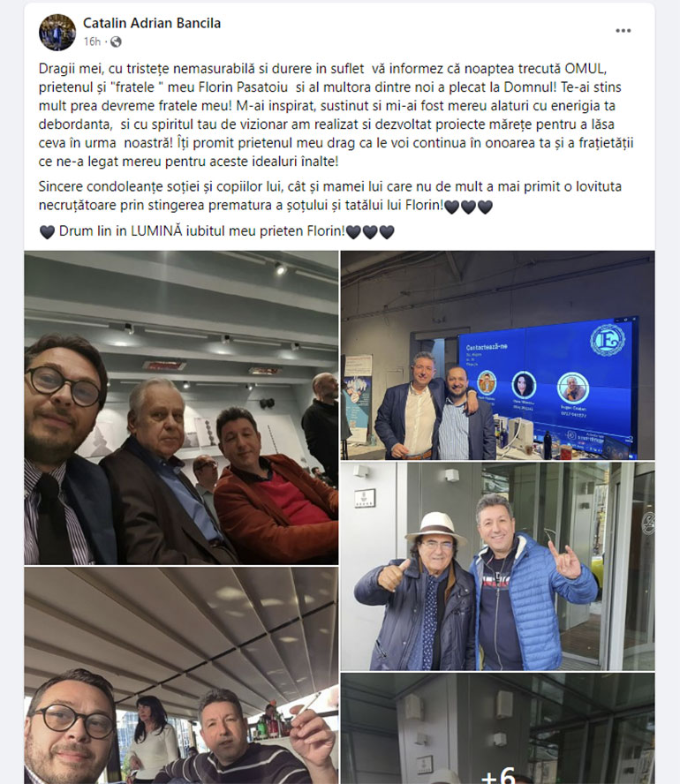Open Catalin Adrian Bancila's profile picture
Image resolution: width=680 pixels, height=784 pixels.
(57, 33)
